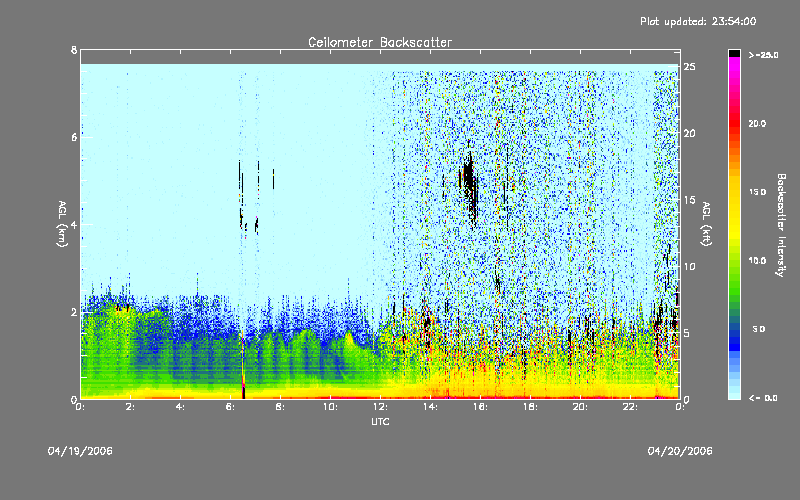Screen dimensions: 800x500
Task: Click the '20.0' colorbar tick label
Action: click(x=757, y=123)
